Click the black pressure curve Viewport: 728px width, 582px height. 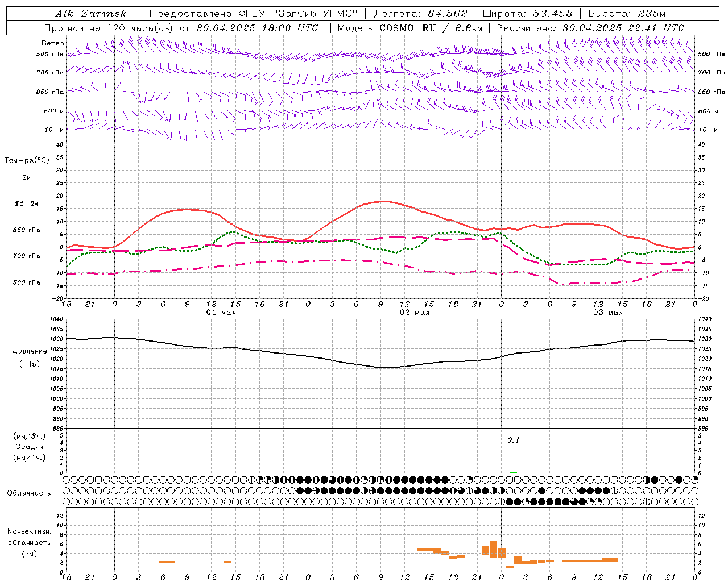click(380, 367)
